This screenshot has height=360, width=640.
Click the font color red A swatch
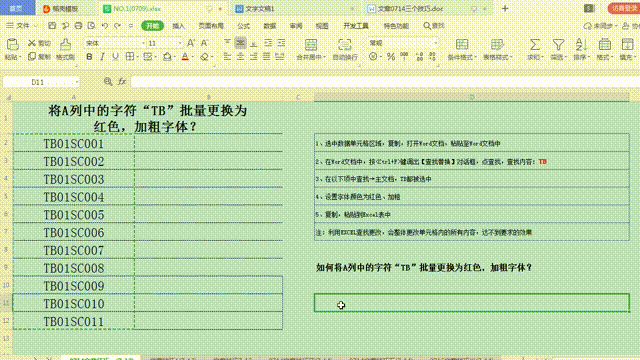pyautogui.click(x=185, y=57)
